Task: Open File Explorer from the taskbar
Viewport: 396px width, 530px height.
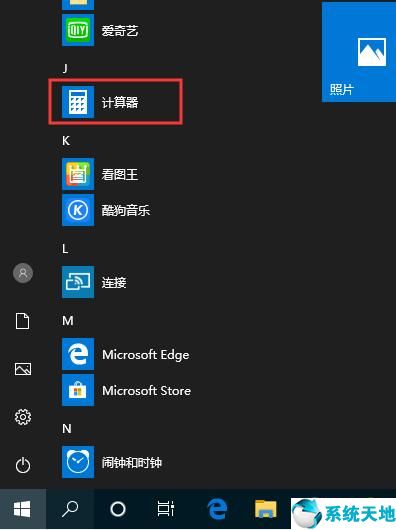Action: [x=266, y=509]
